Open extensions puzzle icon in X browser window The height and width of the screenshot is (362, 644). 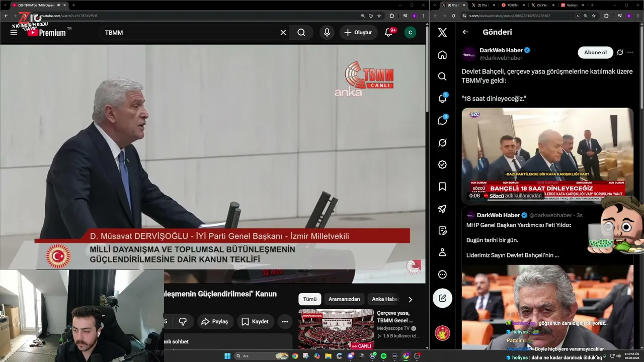606,16
